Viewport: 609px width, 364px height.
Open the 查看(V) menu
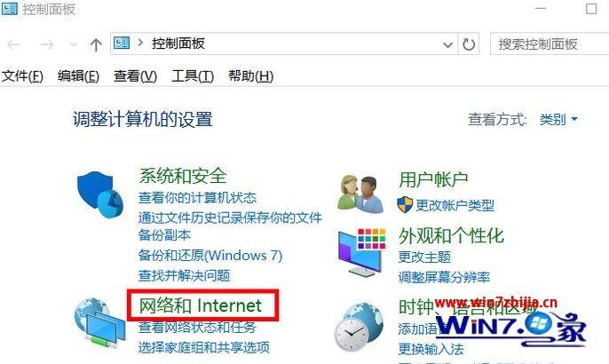point(135,75)
